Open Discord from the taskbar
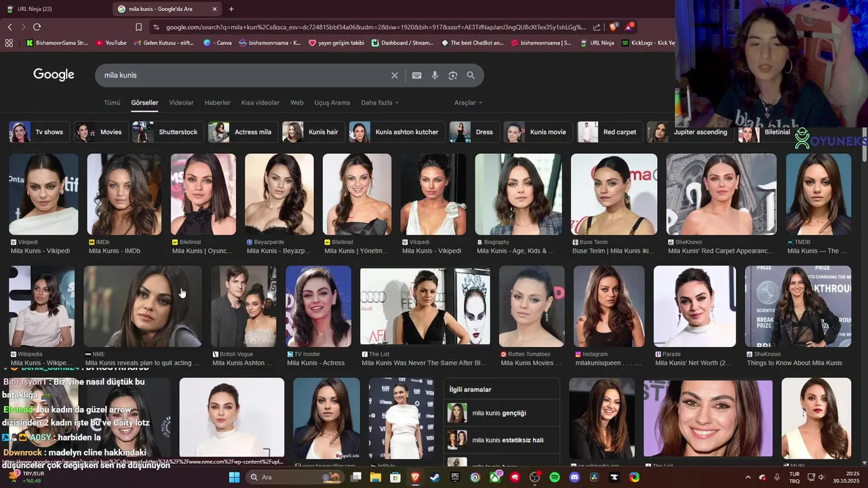 574,477
